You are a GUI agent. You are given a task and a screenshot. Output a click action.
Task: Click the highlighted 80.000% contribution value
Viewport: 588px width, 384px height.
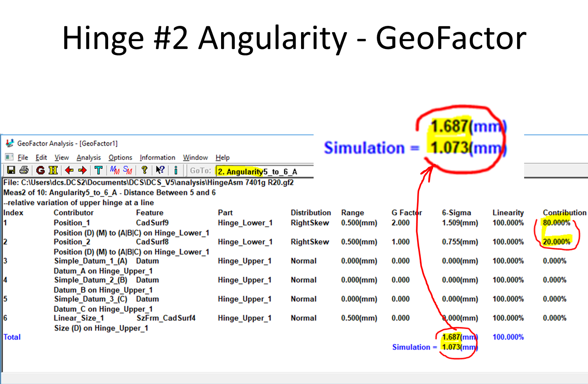[557, 223]
